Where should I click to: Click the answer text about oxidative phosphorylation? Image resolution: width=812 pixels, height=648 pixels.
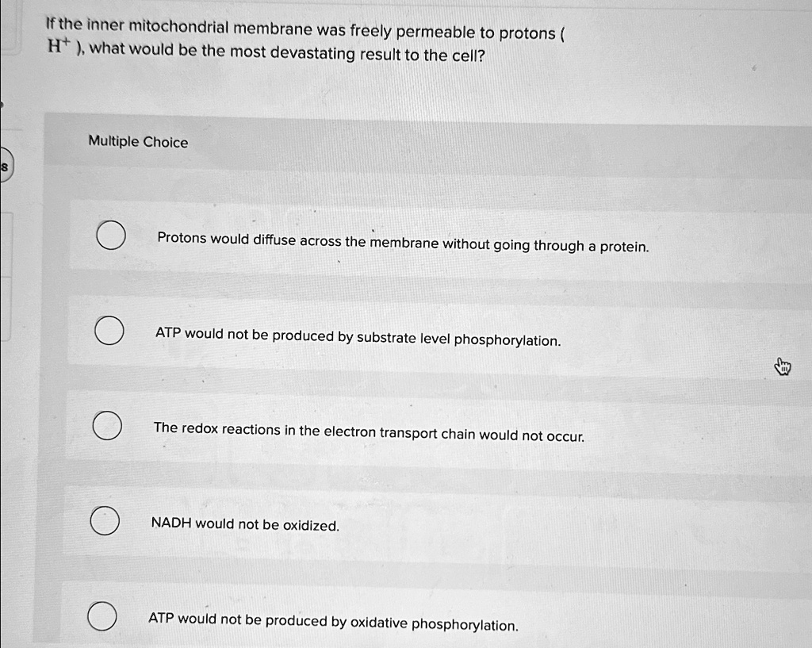[x=333, y=621]
